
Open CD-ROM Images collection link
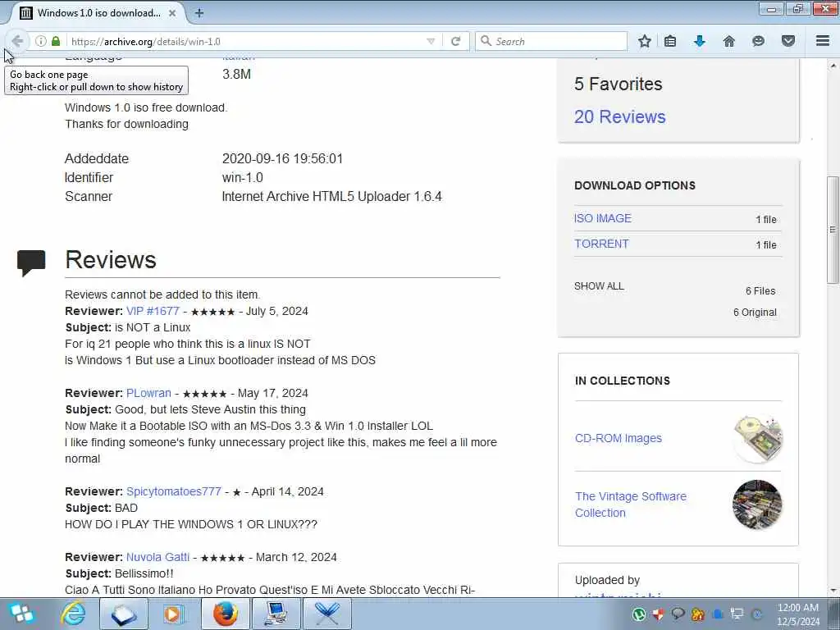click(619, 438)
